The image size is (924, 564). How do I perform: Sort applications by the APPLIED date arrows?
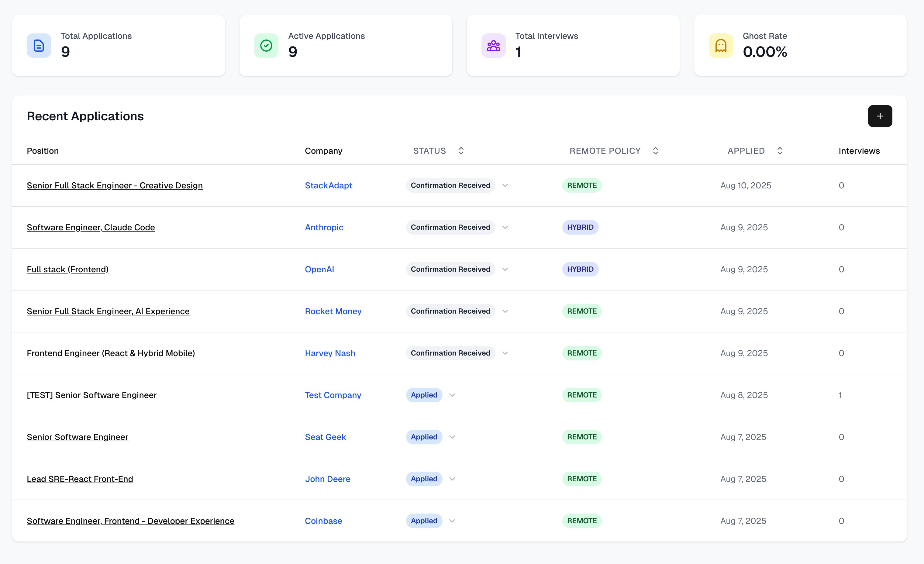click(780, 150)
